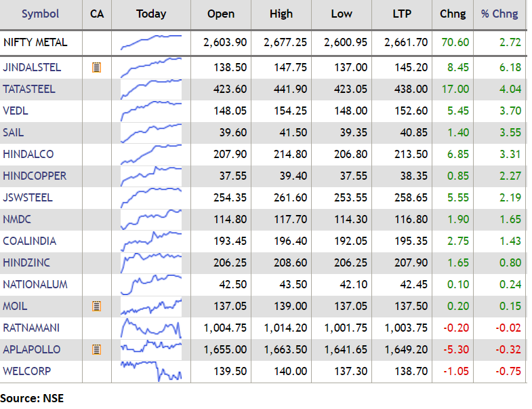Open the WELCORP today sparkline chart
This screenshot has height=409, width=532.
pos(151,371)
